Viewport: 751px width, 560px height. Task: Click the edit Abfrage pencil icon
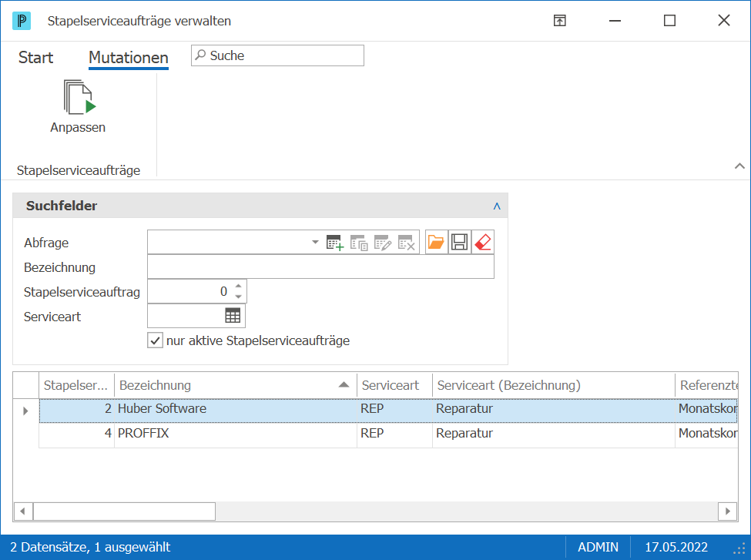pyautogui.click(x=383, y=243)
